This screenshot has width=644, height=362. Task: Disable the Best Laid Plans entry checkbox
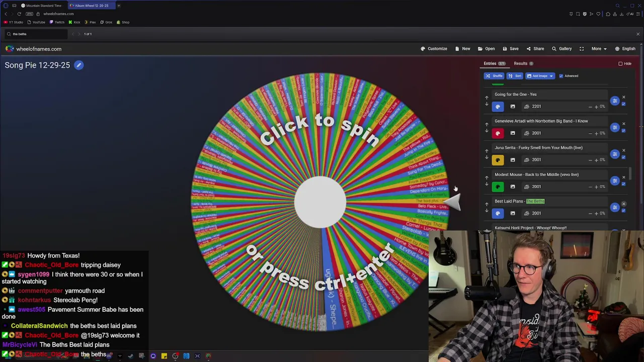623,211
